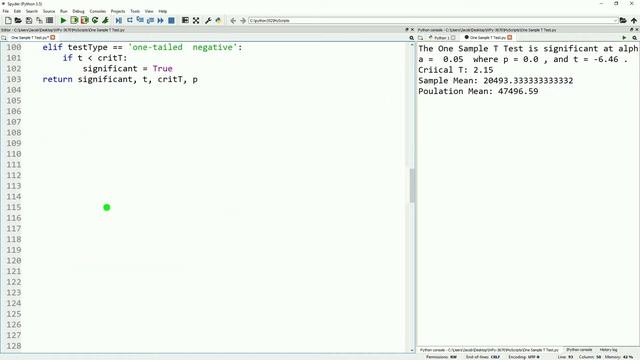Open the Help menu

162,11
